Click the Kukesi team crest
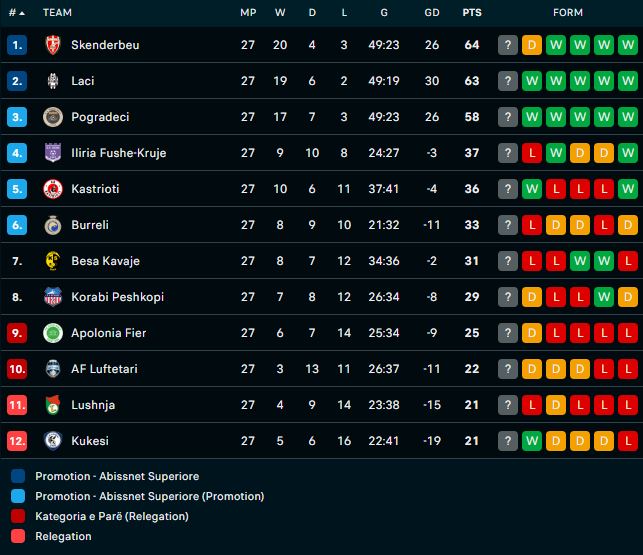Screen dimensions: 643x555 coord(53,441)
